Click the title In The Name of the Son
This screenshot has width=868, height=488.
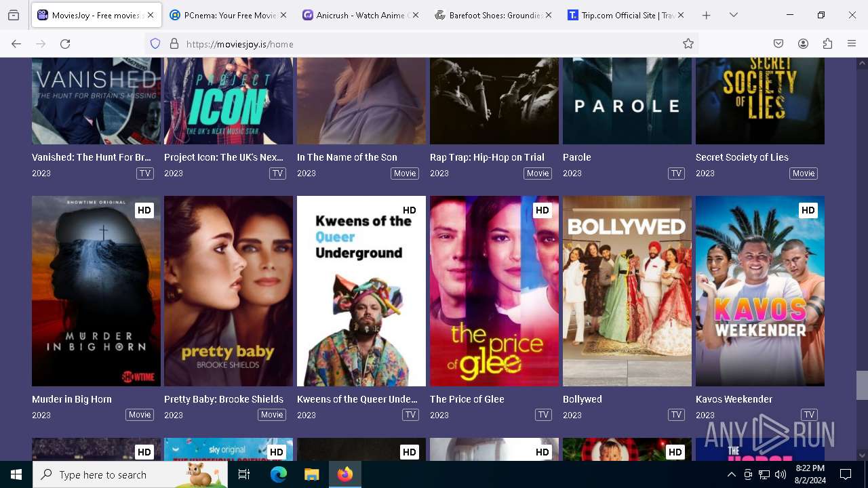pyautogui.click(x=347, y=157)
